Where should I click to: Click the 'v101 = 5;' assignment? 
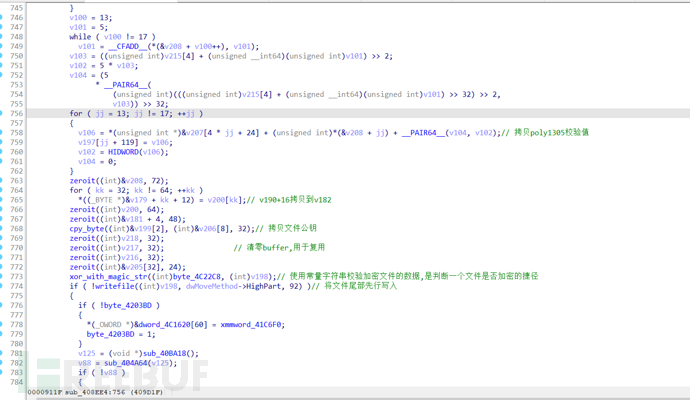(88, 27)
